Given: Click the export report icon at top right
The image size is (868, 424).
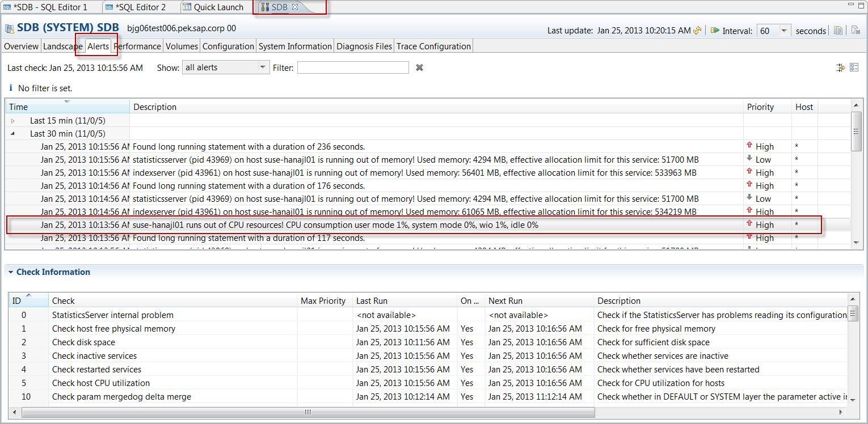Looking at the screenshot, I should (x=855, y=31).
